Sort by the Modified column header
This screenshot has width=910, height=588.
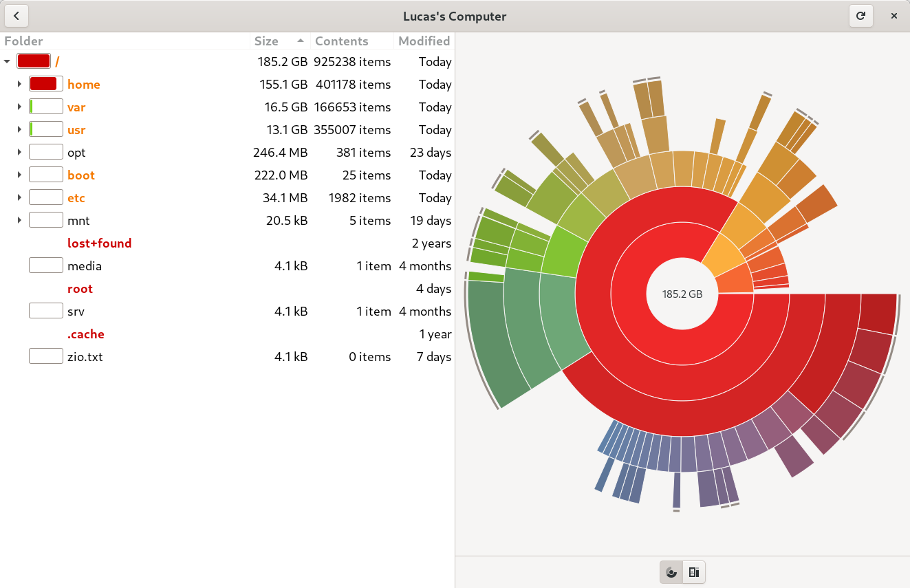424,41
